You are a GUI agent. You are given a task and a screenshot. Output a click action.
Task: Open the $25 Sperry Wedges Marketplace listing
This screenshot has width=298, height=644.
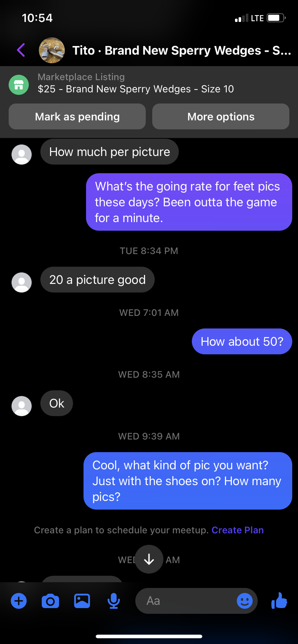(136, 89)
